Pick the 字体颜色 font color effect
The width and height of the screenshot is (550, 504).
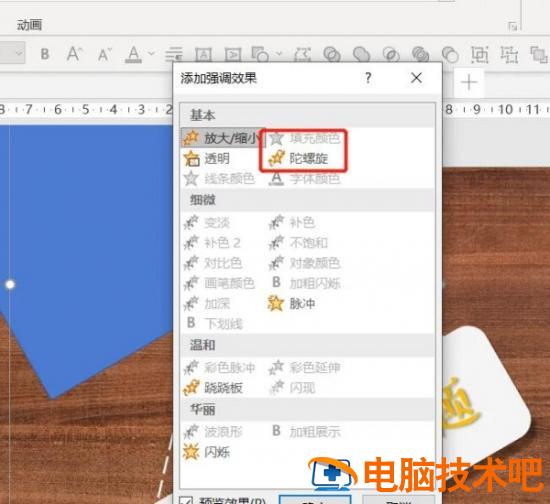tap(304, 179)
